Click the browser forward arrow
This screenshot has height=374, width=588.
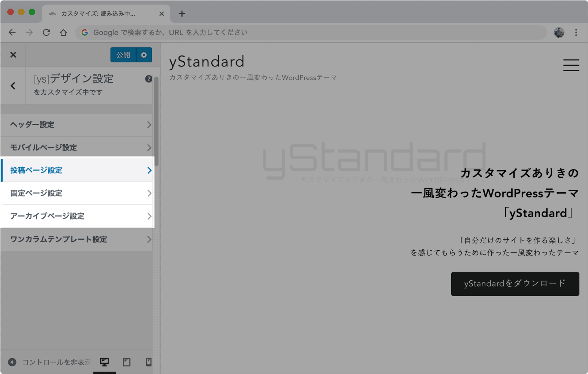click(29, 32)
